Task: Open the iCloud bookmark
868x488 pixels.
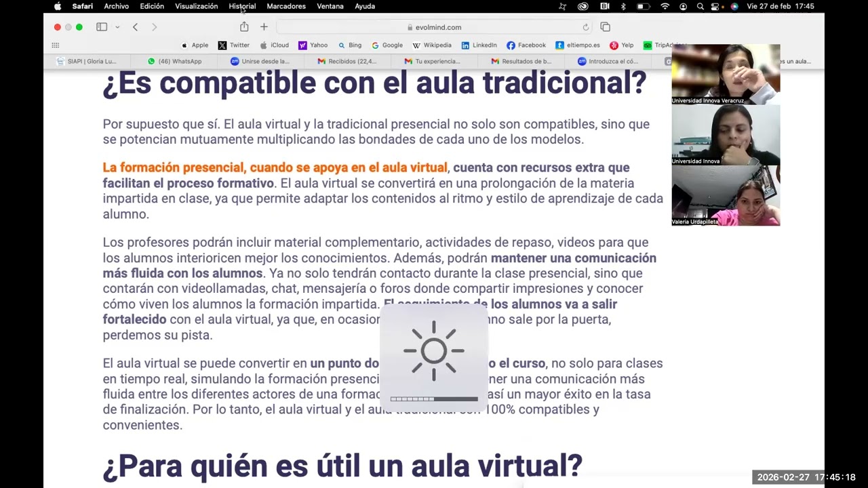Action: 274,45
